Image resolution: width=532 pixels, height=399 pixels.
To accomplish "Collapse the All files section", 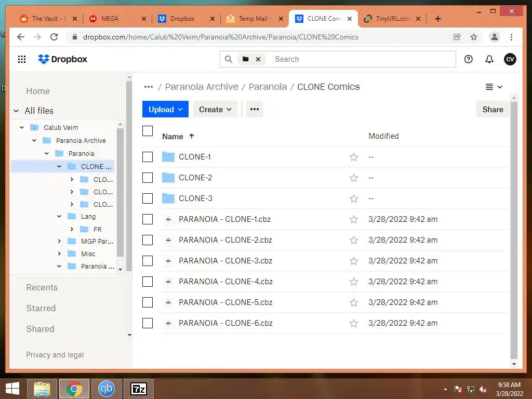I will [16, 111].
